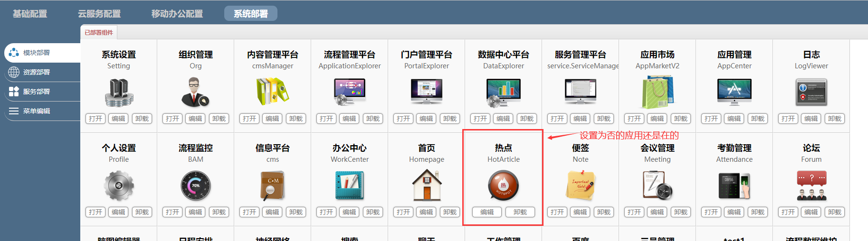
Task: Click 编辑 under 应用市场
Action: tap(657, 119)
